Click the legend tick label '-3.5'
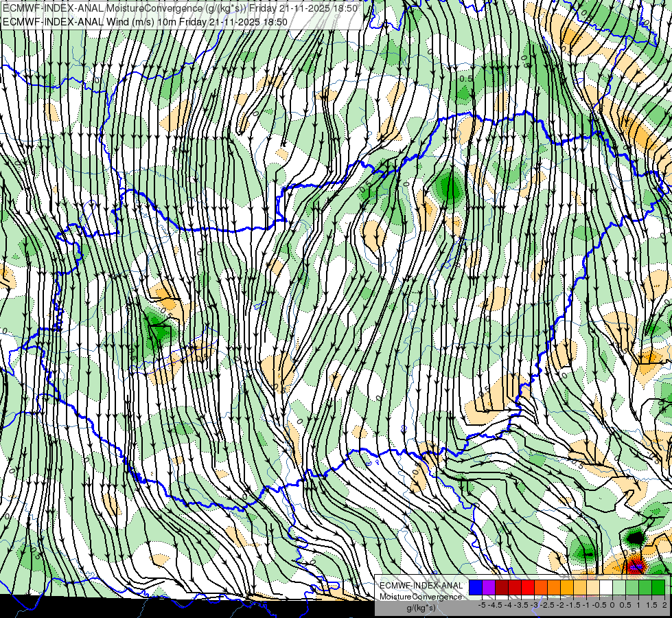This screenshot has height=618, width=672. (x=521, y=605)
